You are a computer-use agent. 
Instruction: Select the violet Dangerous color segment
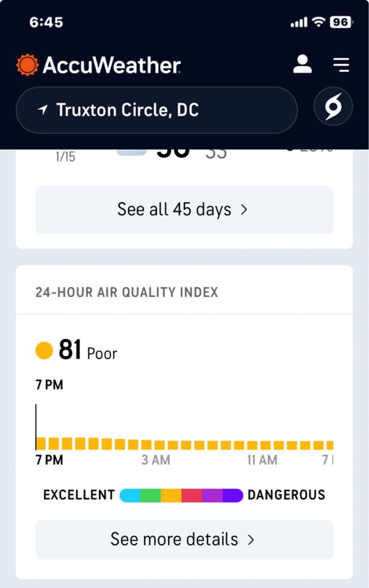[x=233, y=496]
